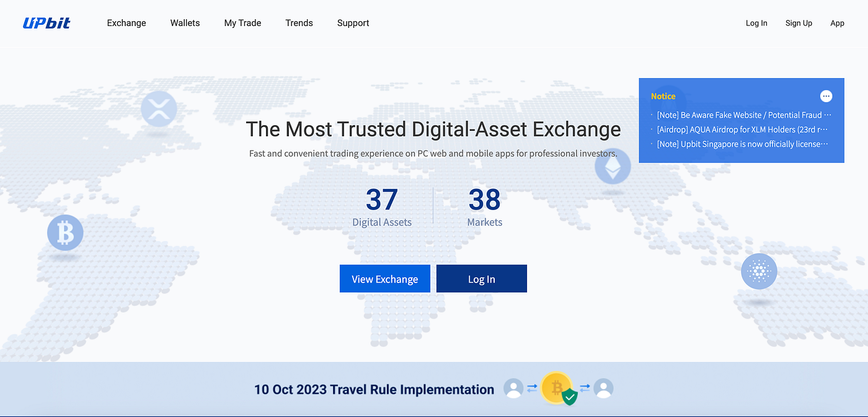
Task: Click the Upbit logo
Action: 46,23
